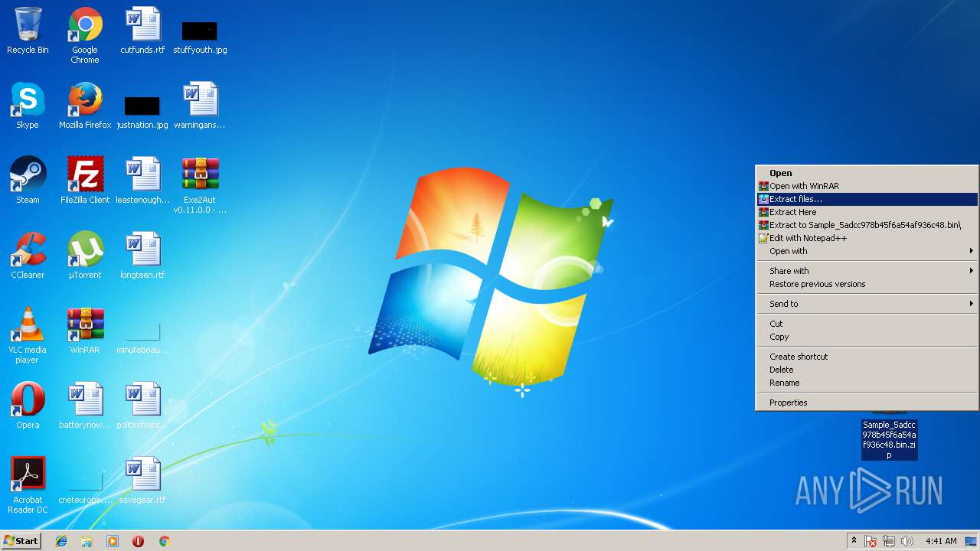Select the leastenough document icon
Image resolution: width=980 pixels, height=551 pixels.
point(142,181)
